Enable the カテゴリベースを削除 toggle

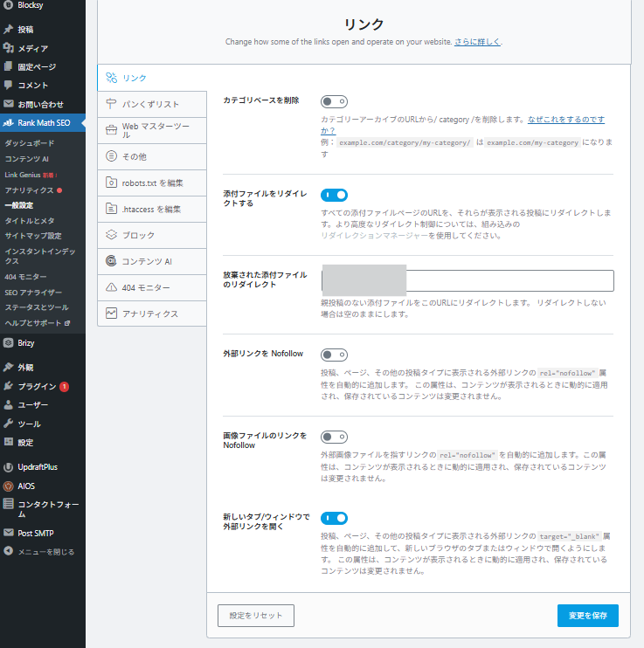(334, 101)
